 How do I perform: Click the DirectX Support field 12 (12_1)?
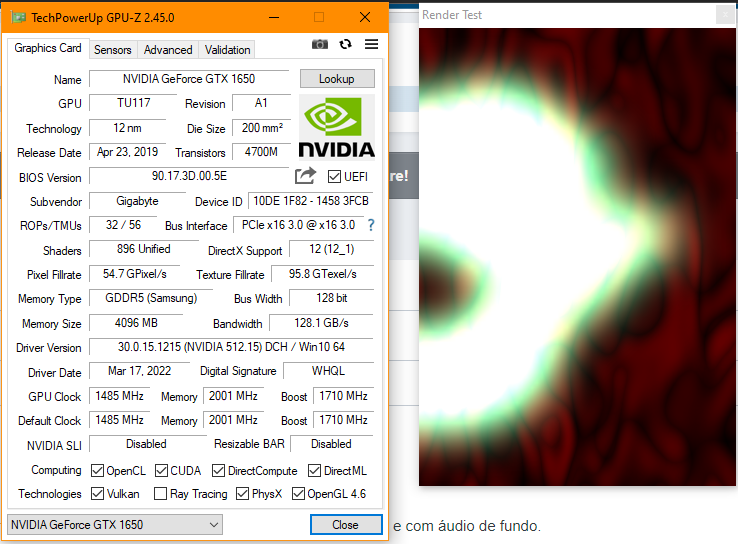(x=331, y=249)
